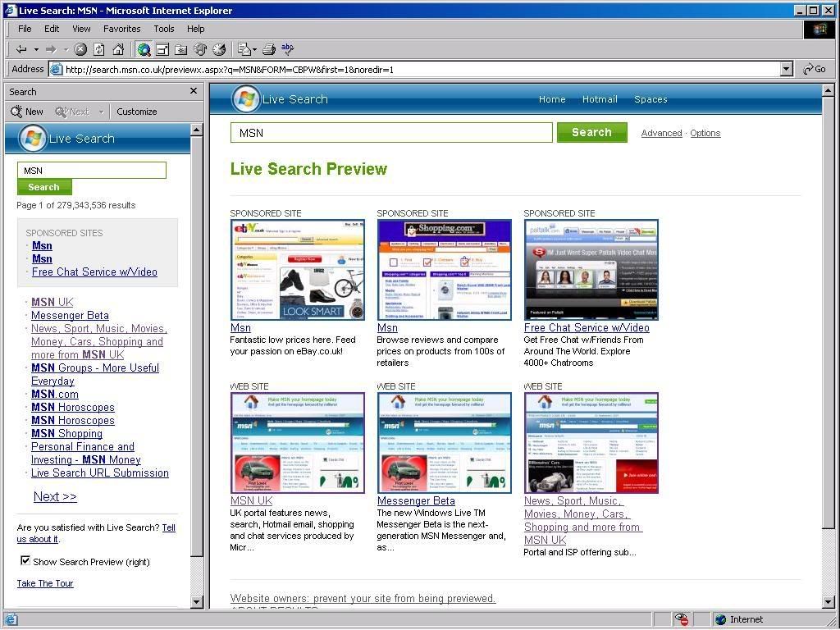
Task: Close the Search side pane
Action: (194, 91)
